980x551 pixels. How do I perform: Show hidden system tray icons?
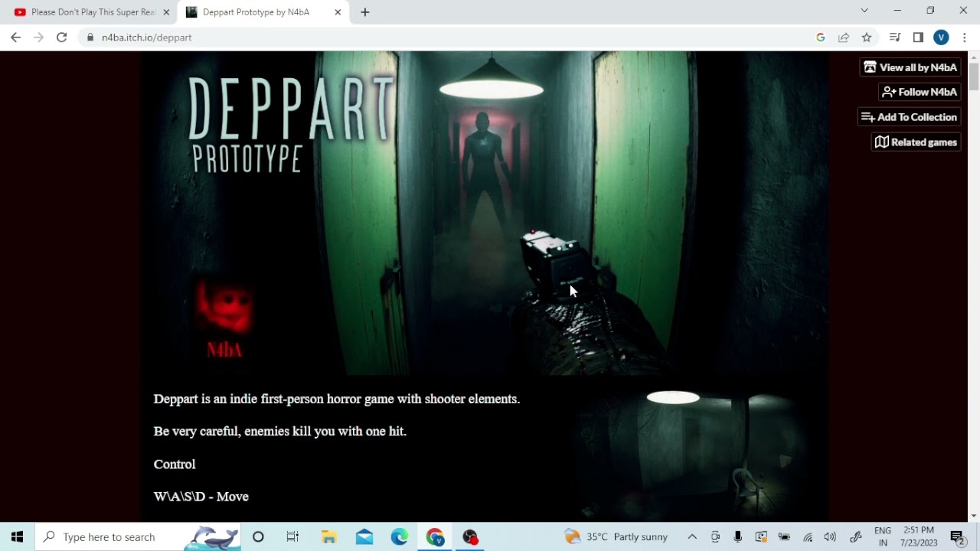coord(692,536)
